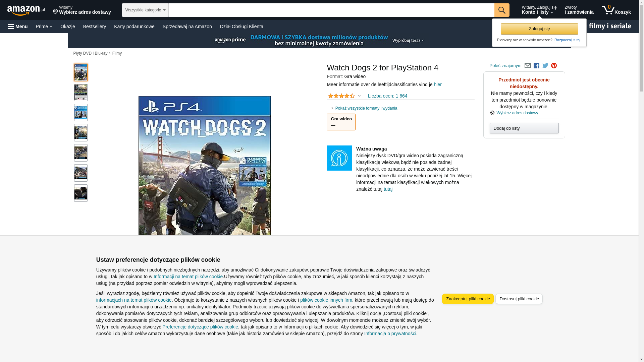
Task: Open Liczba ocen: 1 664 reviews link
Action: [387, 96]
